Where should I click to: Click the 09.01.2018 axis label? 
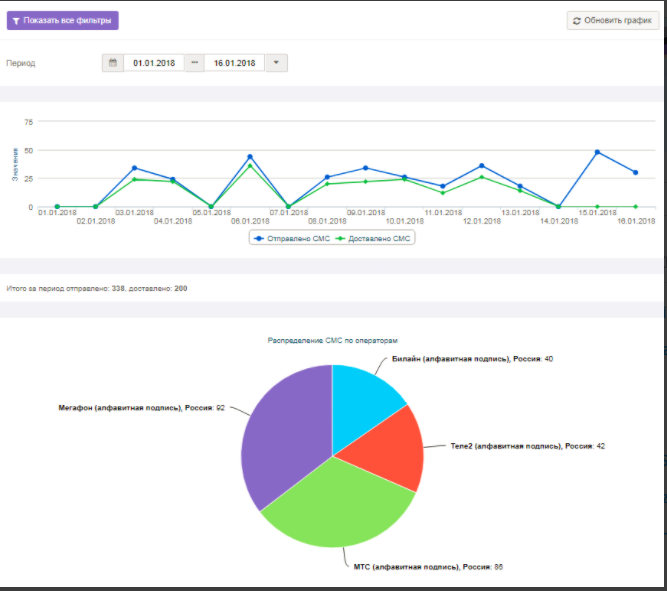point(366,212)
